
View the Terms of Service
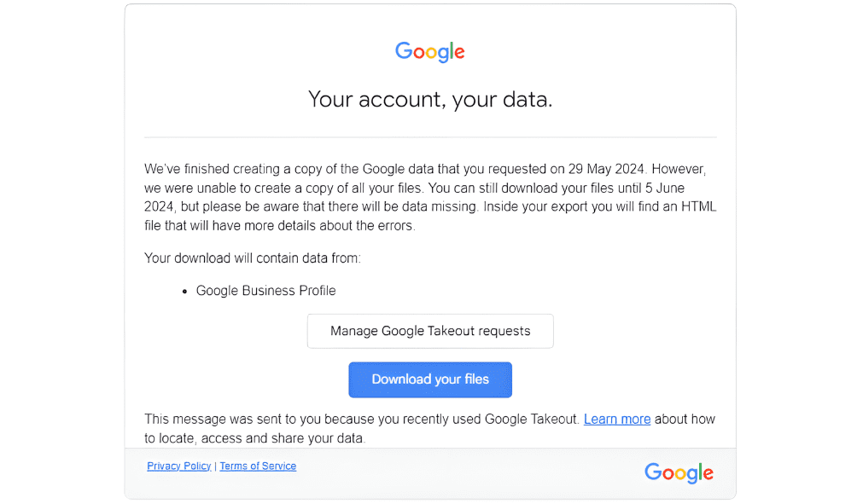[x=257, y=466]
